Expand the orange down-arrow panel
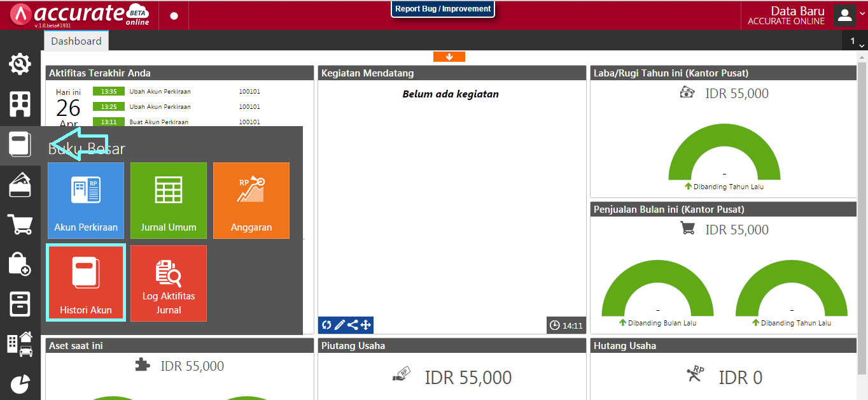This screenshot has width=868, height=400. [x=449, y=57]
